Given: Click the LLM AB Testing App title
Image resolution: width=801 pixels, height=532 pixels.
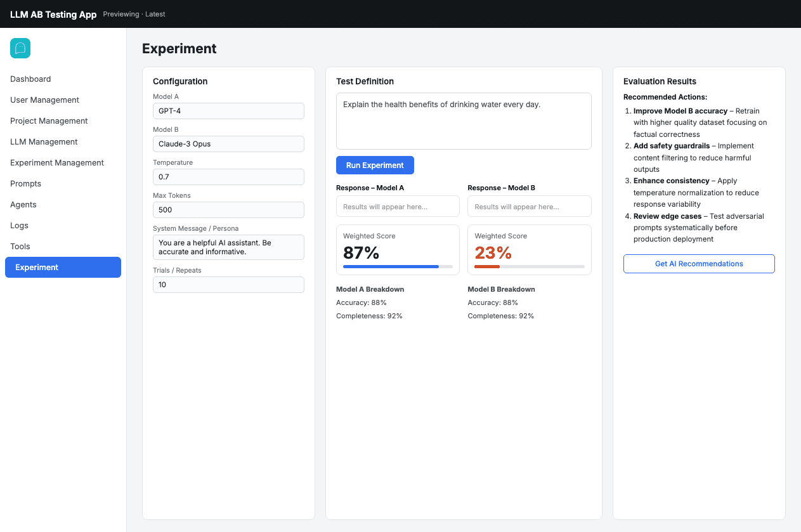Looking at the screenshot, I should tap(53, 14).
